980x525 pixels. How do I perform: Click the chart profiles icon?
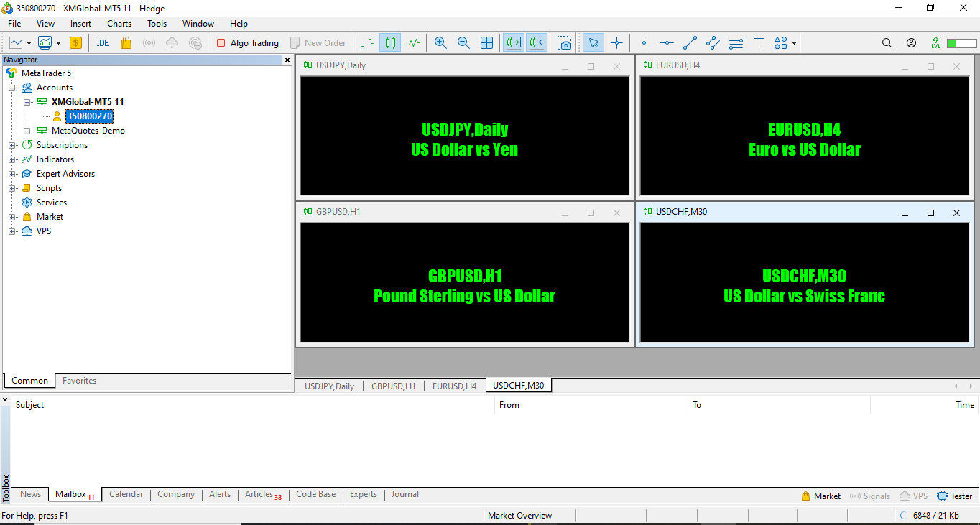tap(45, 43)
